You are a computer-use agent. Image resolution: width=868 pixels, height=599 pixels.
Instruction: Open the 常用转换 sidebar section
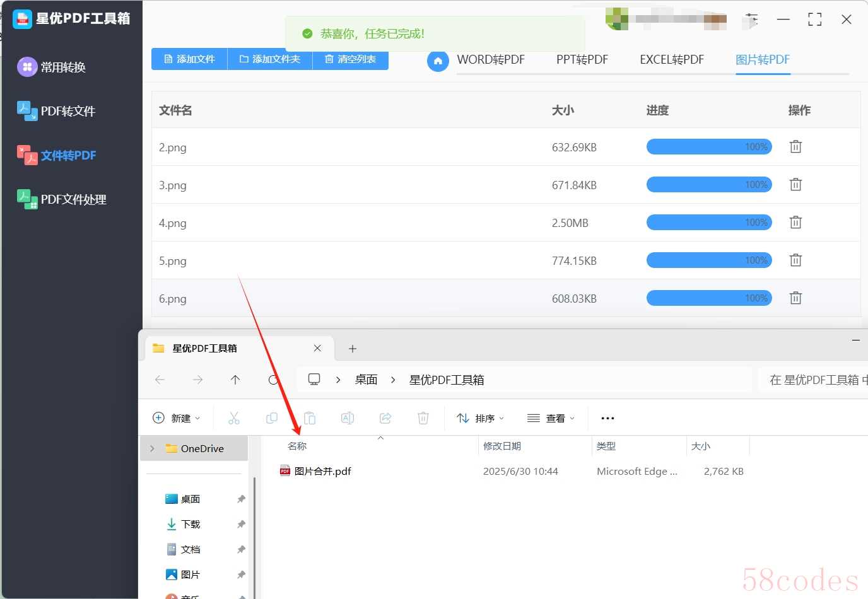(52, 67)
